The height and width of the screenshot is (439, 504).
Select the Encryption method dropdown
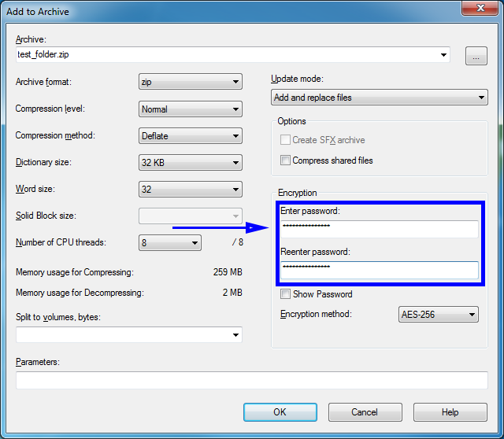(x=439, y=315)
